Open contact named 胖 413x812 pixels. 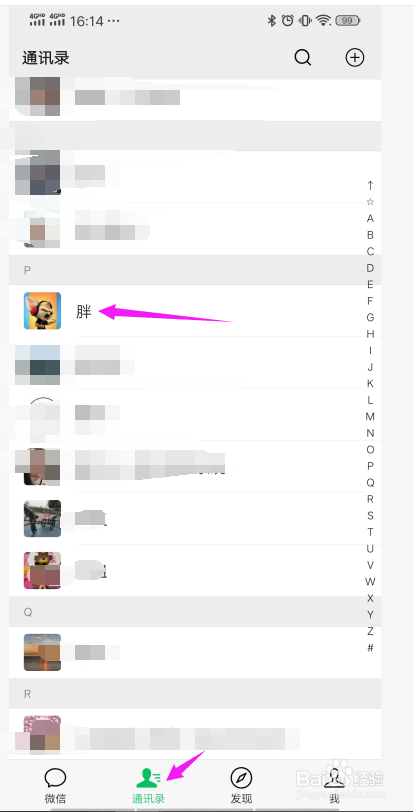point(195,311)
